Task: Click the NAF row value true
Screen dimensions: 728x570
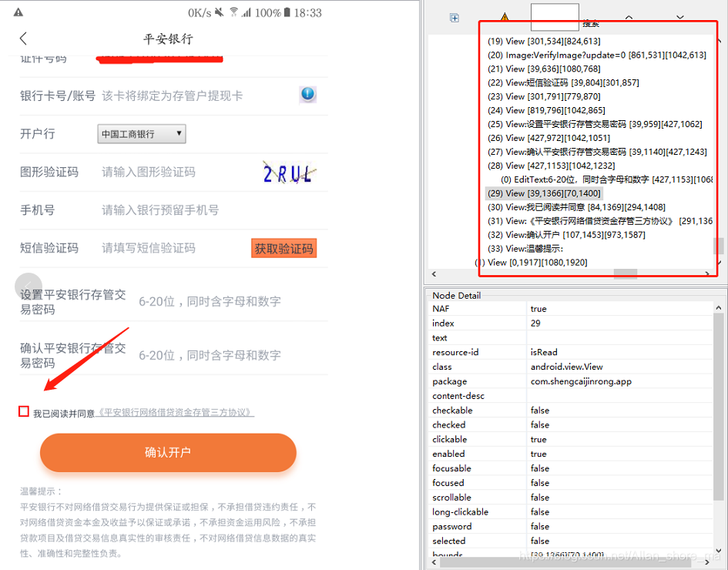Action: (538, 309)
